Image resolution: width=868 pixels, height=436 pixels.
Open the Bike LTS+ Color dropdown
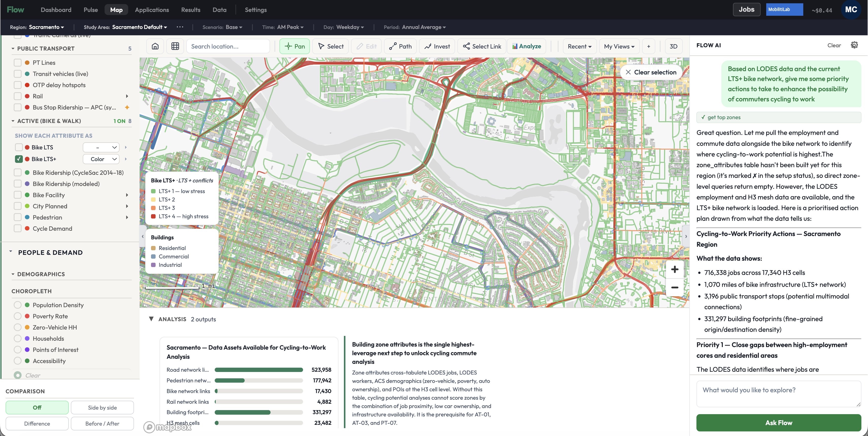coord(101,159)
